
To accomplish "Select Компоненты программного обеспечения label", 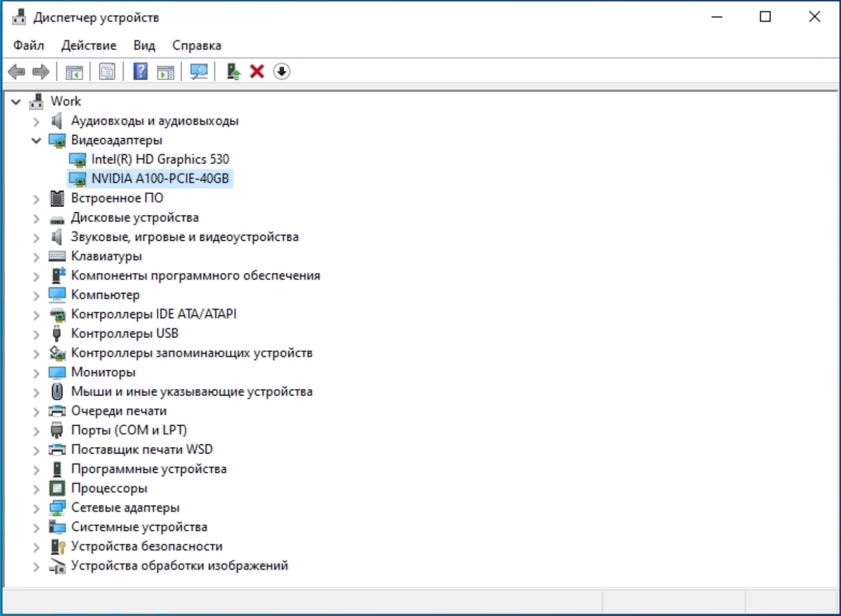I will (x=195, y=275).
